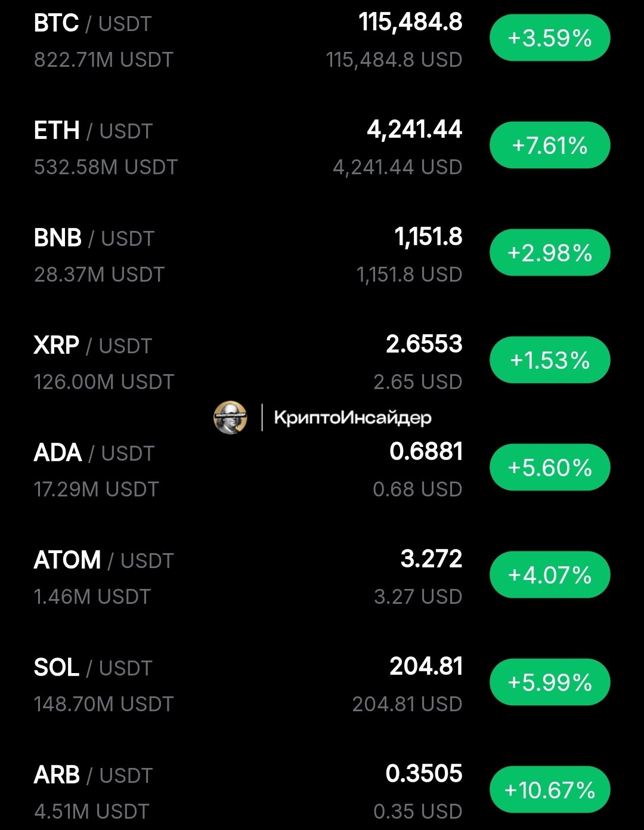Select the BNB / USDT pair name

click(94, 239)
